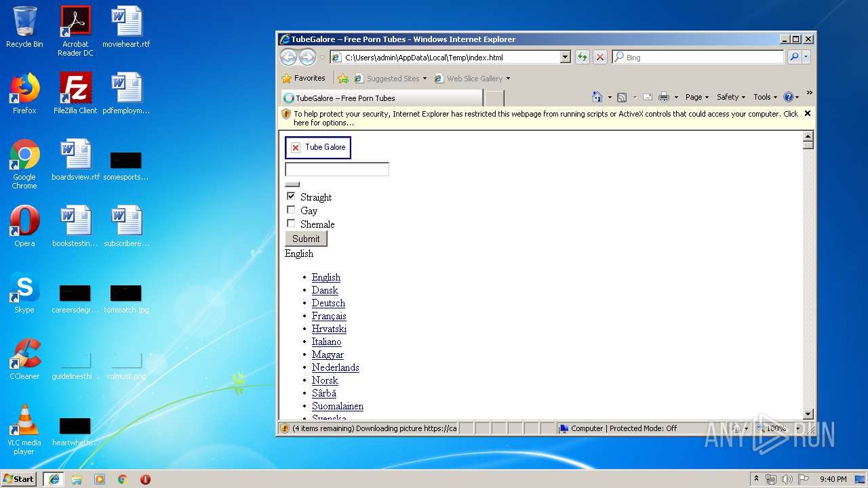
Task: Click the page search text field
Action: point(337,169)
